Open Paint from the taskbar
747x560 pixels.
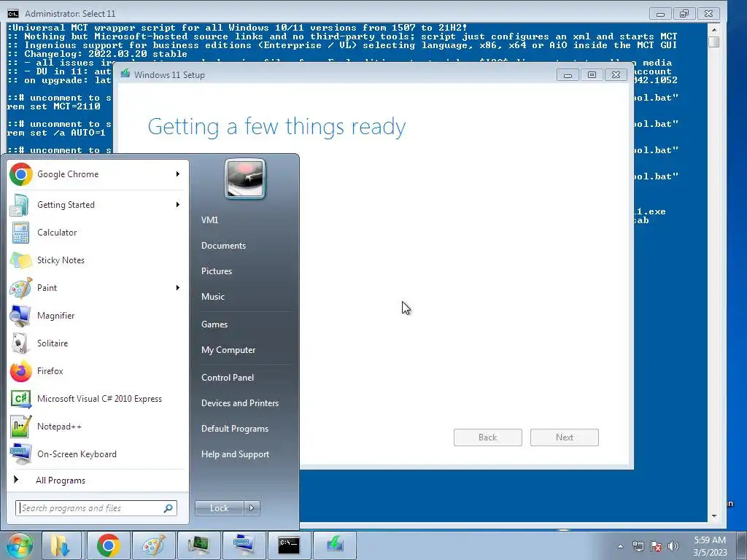pyautogui.click(x=153, y=545)
